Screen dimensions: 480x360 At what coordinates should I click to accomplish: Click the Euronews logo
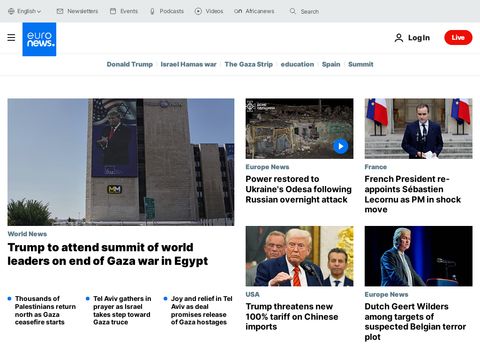coord(39,39)
